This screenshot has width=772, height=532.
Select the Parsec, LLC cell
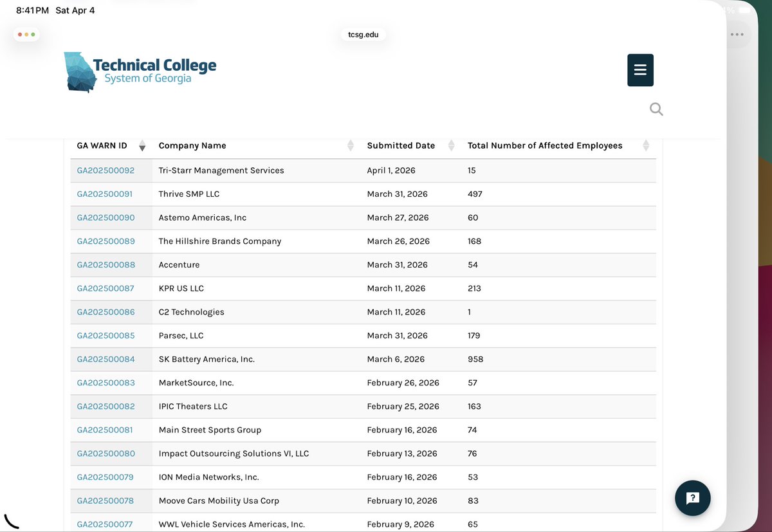[257, 335]
